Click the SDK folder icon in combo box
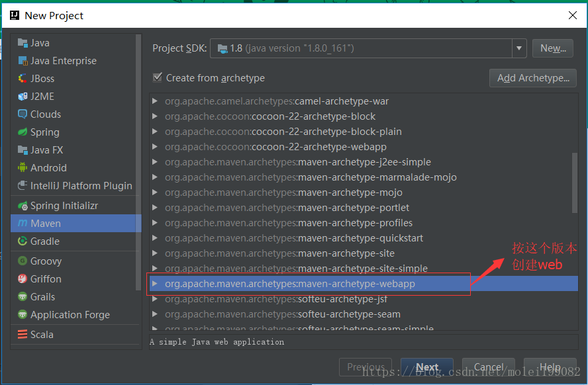 (x=222, y=49)
